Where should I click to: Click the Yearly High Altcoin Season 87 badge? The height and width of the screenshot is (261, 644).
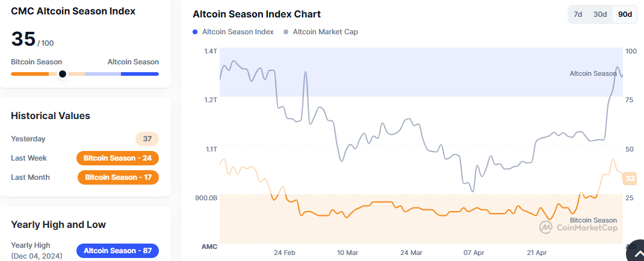point(117,250)
